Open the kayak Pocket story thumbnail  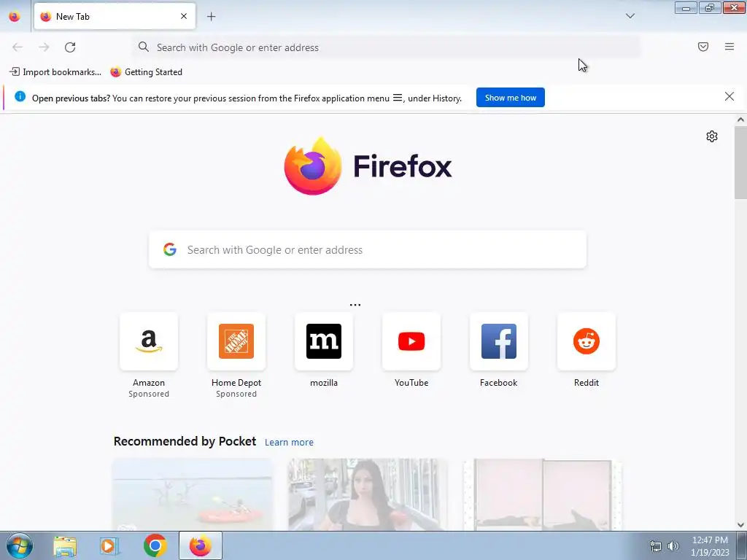(x=193, y=494)
